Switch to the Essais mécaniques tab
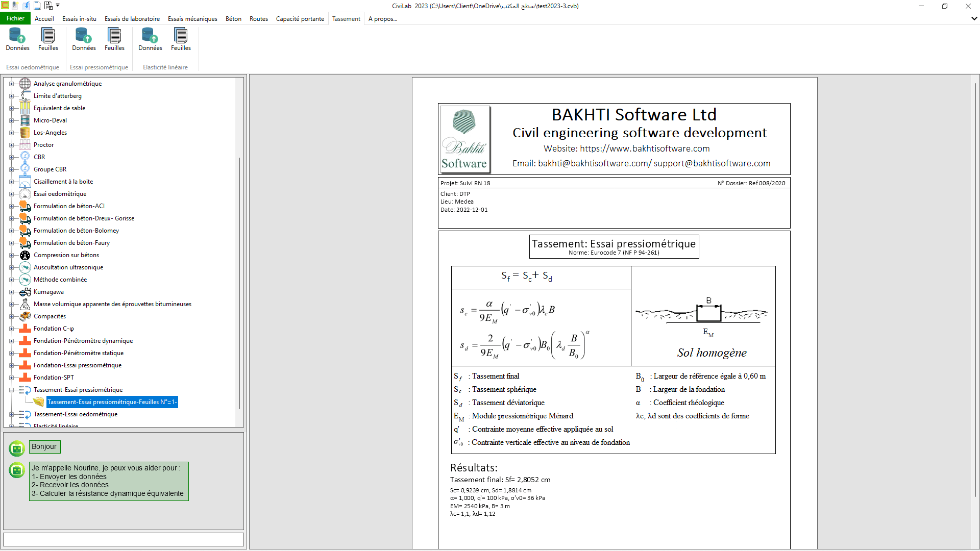The width and height of the screenshot is (980, 551). pos(192,19)
